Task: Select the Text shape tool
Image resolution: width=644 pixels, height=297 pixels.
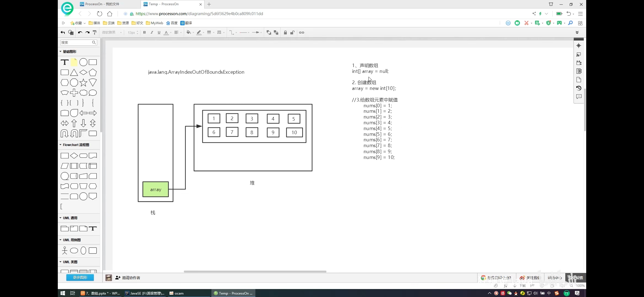Action: pyautogui.click(x=65, y=62)
